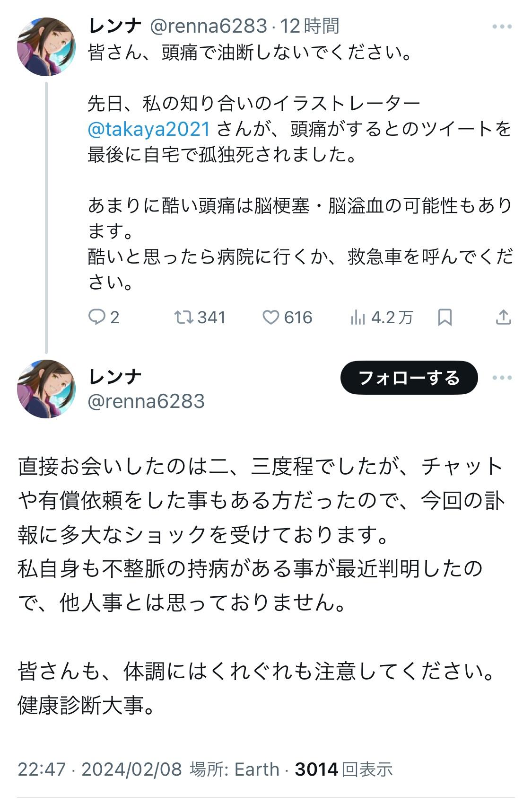Viewport: 532px width, 805px height.
Task: Open the 22:47 · 2024/02/08 timestamp
Action: [100, 769]
